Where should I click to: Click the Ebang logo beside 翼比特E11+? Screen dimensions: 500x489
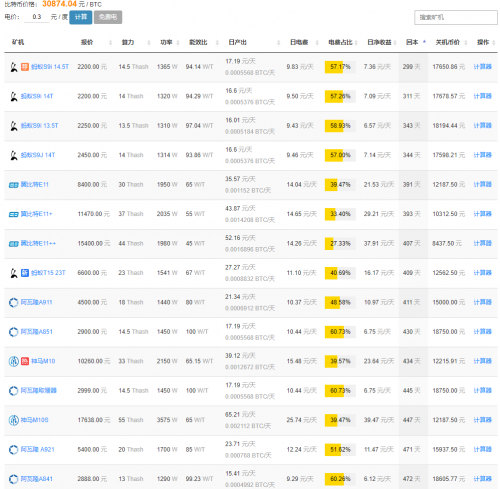(x=13, y=214)
